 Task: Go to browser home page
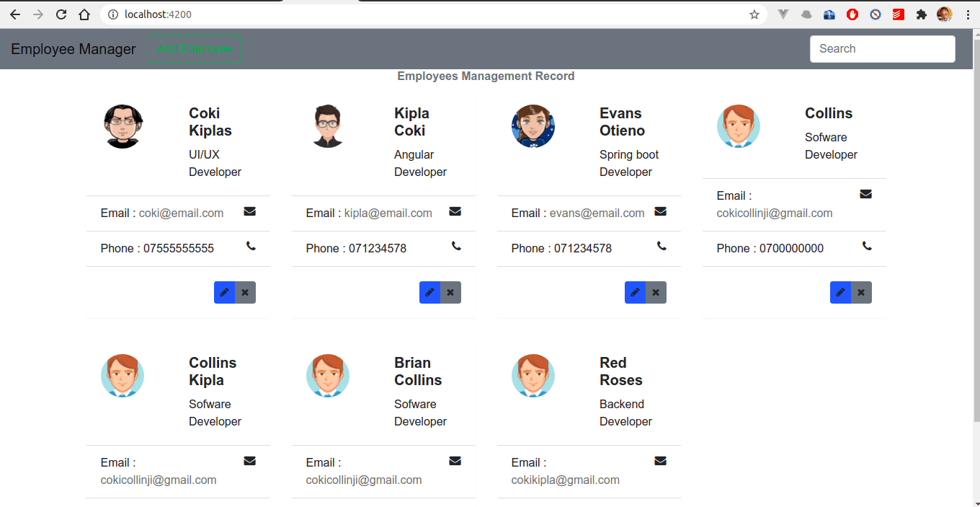(x=84, y=14)
